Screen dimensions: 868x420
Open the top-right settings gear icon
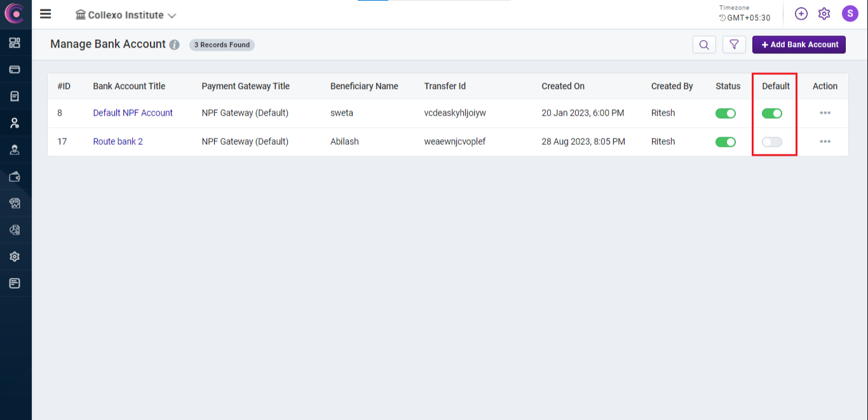click(824, 13)
